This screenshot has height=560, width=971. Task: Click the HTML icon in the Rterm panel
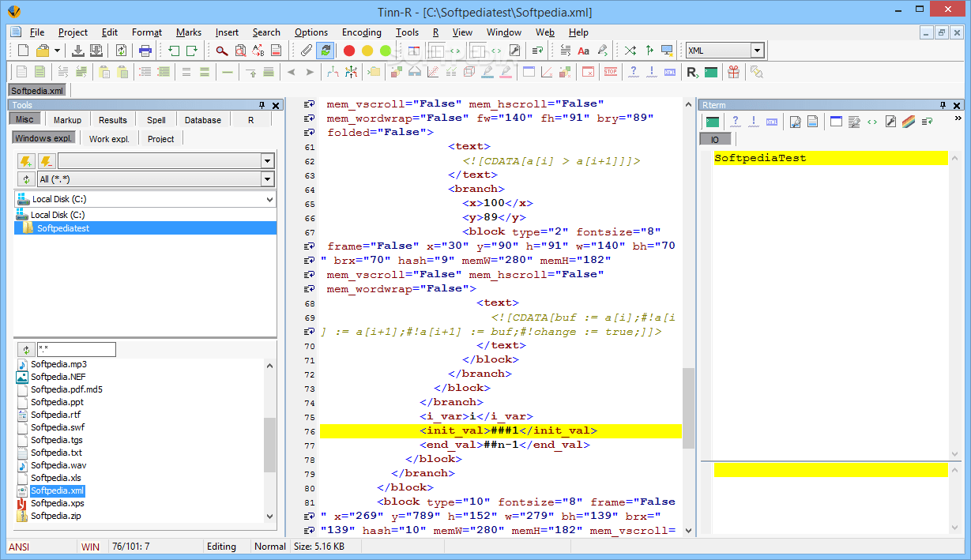tap(771, 122)
